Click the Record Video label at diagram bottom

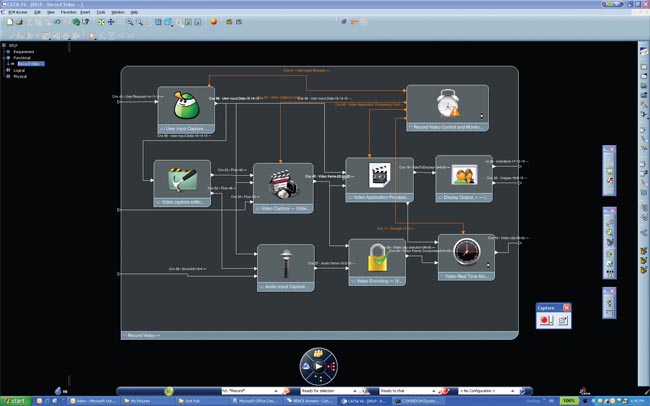143,335
